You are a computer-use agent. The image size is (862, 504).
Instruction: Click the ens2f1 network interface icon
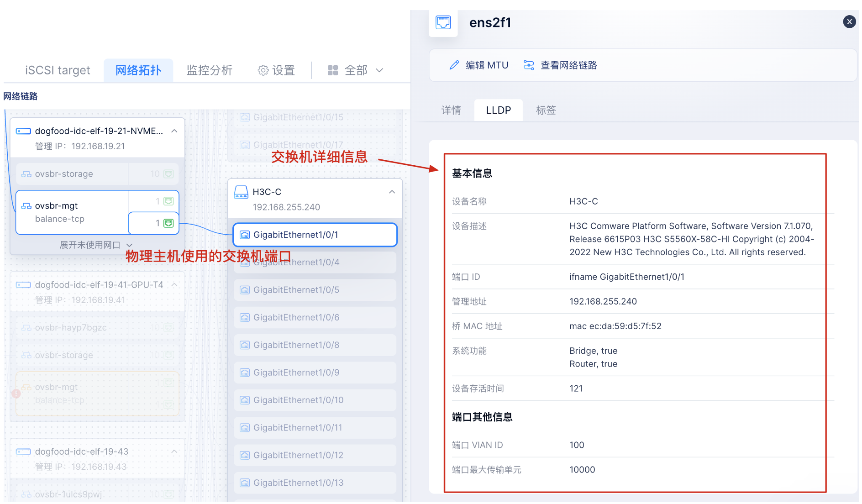click(443, 22)
